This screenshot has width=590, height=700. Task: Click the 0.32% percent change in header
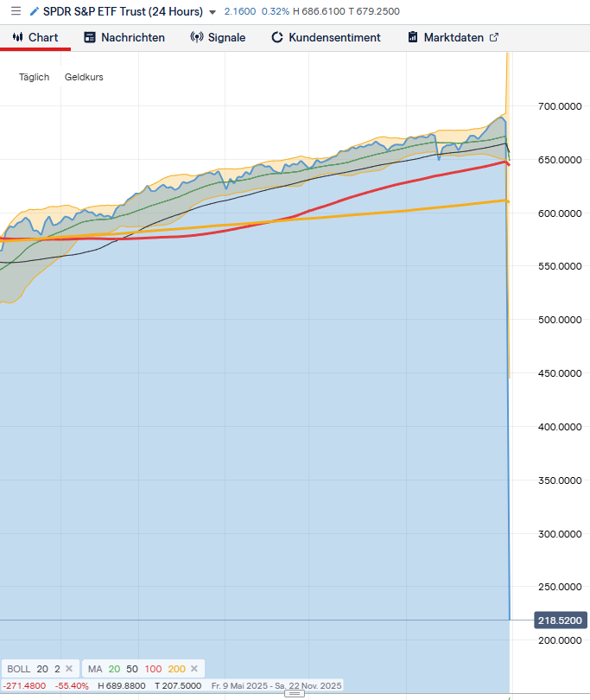(276, 11)
